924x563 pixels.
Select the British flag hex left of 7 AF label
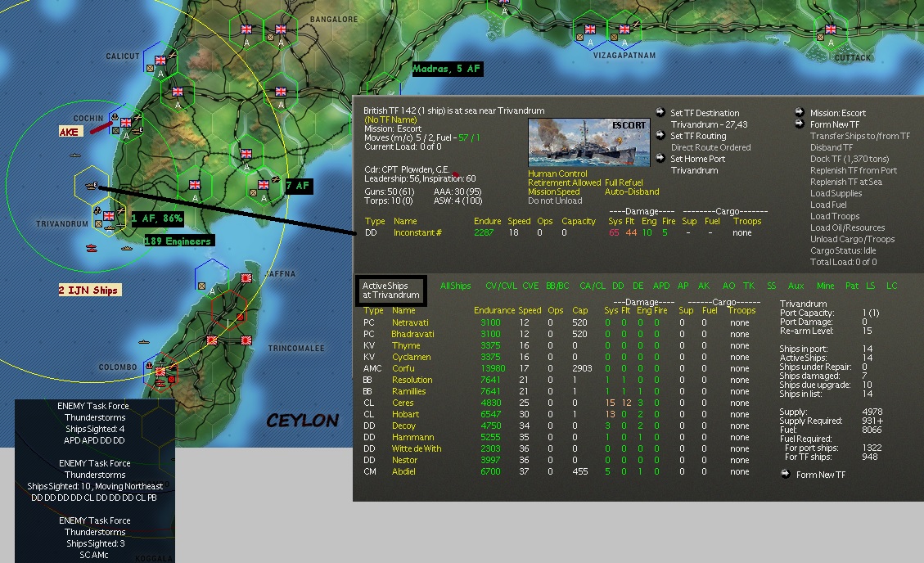pos(264,185)
